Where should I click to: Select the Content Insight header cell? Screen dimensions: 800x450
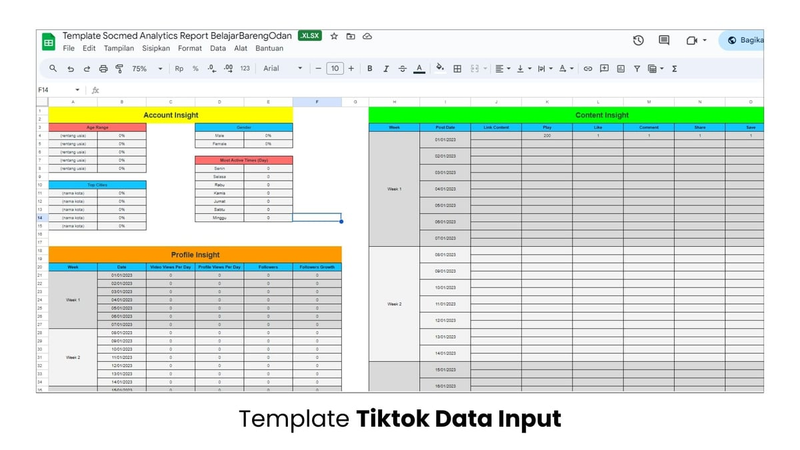566,115
